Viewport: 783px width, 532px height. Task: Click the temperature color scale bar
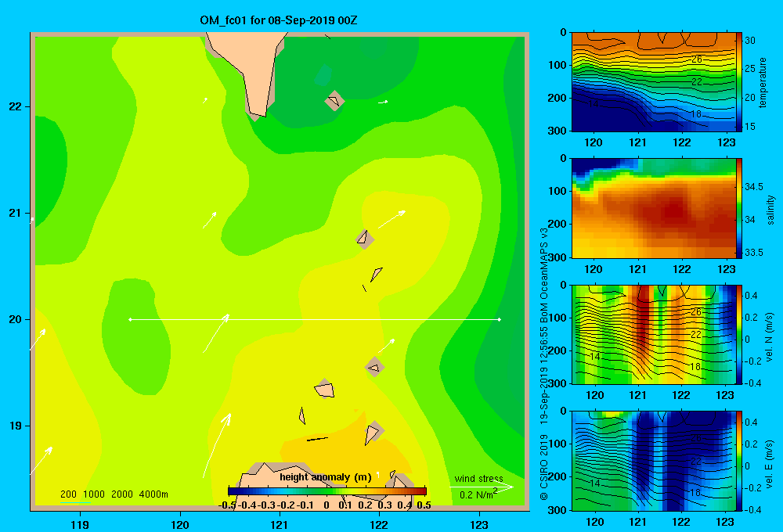pos(738,82)
